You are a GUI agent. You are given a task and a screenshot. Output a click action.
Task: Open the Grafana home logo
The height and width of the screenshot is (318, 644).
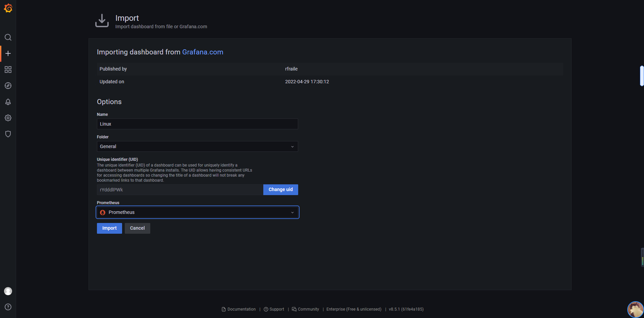point(8,8)
